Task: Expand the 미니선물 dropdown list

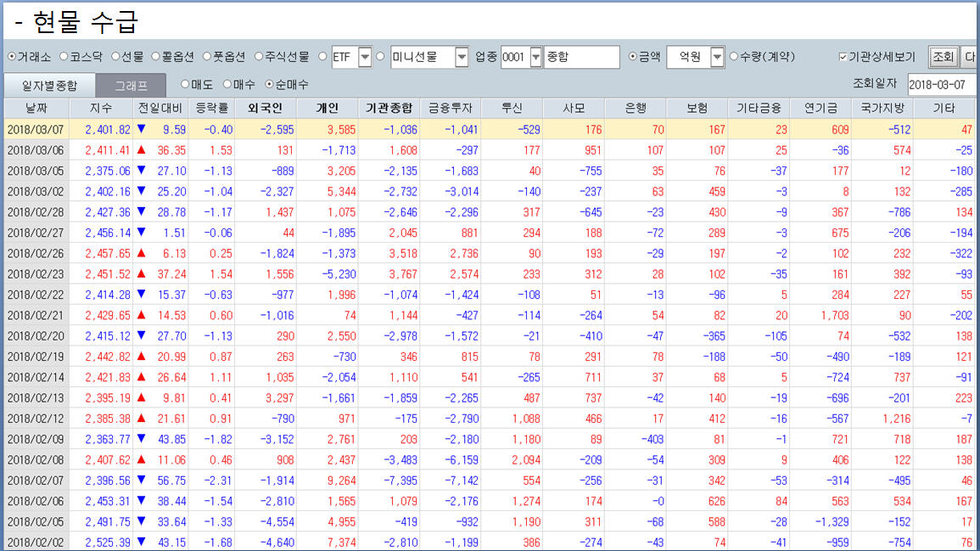Action: [x=462, y=57]
